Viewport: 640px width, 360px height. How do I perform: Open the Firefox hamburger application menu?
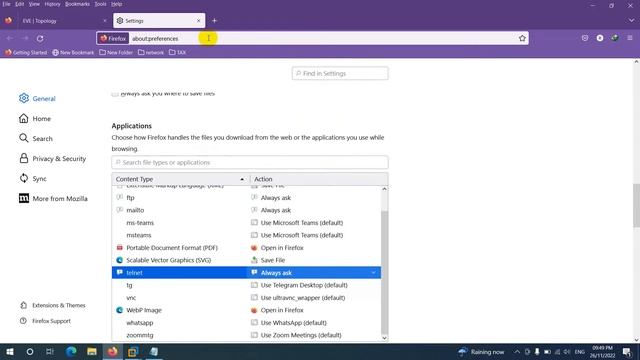coord(630,38)
